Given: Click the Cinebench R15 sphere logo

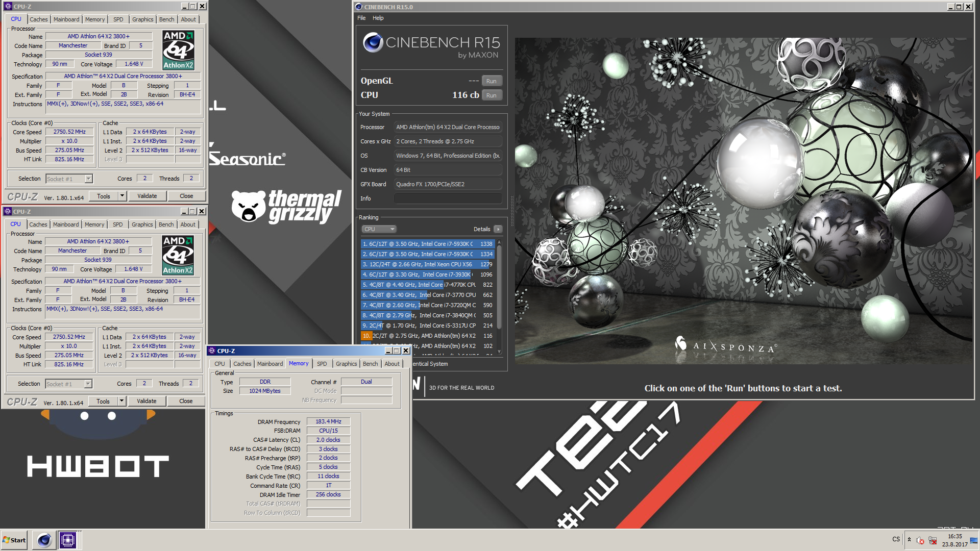Looking at the screenshot, I should coord(373,42).
